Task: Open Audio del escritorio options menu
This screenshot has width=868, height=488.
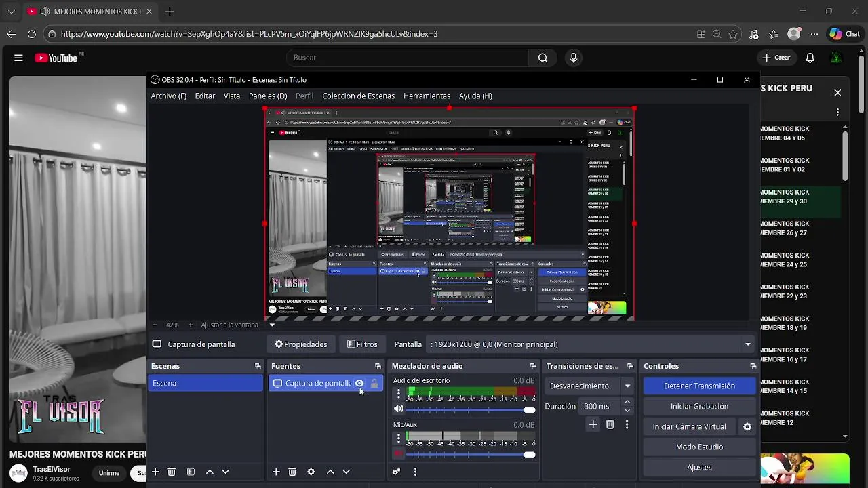Action: pos(399,393)
